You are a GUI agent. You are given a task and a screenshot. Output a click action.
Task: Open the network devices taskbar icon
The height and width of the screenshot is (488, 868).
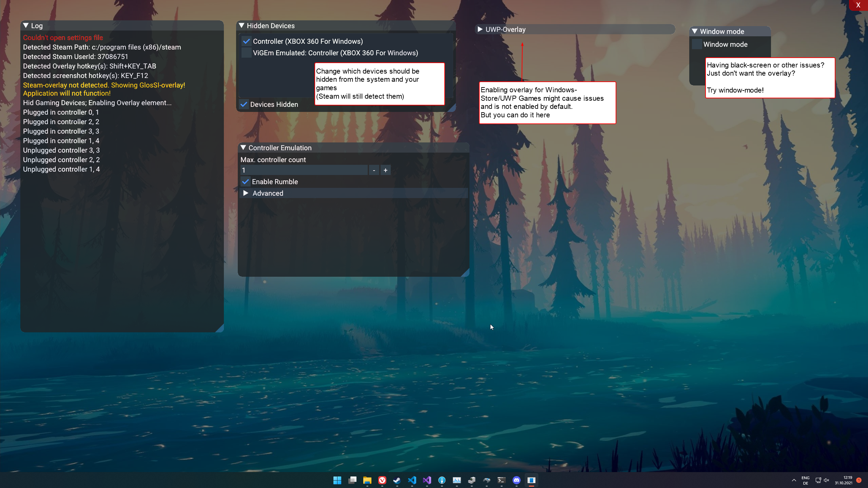coord(472,480)
